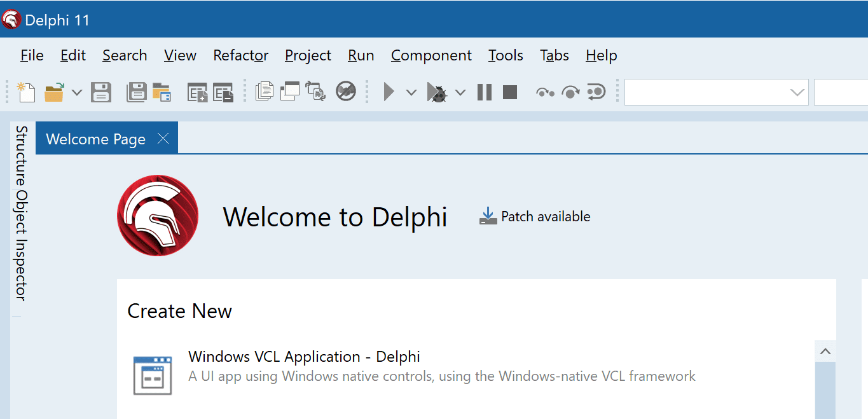Open the empty toolbar combo box dropdown
868x419 pixels.
point(797,93)
